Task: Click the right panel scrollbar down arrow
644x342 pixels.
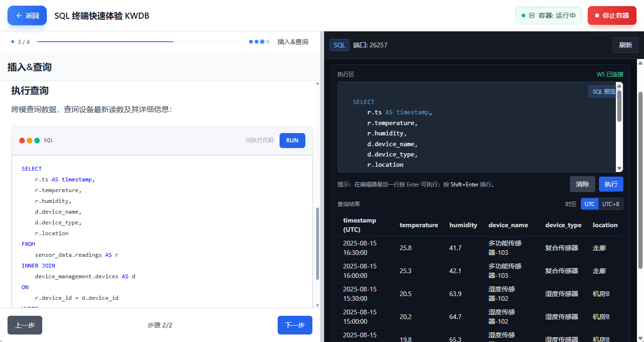Action: click(640, 338)
